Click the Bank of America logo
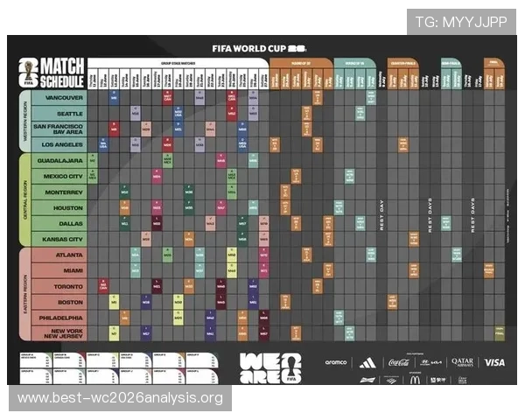This screenshot has height=420, width=525. pos(391,380)
